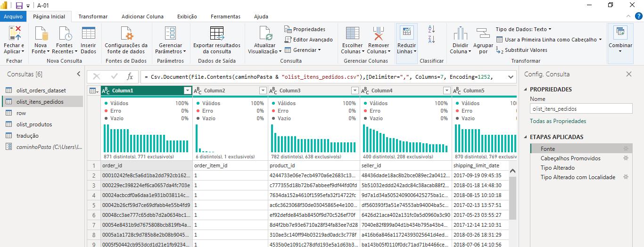Select olist_produtos query
Image resolution: width=644 pixels, height=247 pixels.
click(x=42, y=124)
